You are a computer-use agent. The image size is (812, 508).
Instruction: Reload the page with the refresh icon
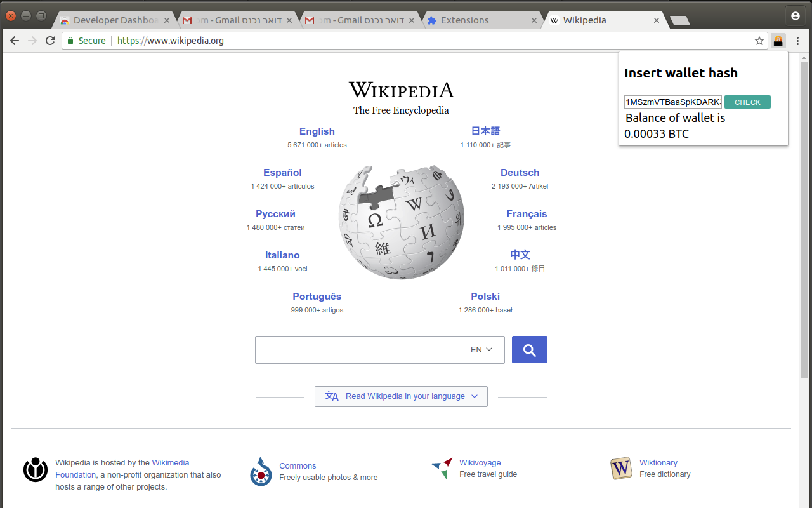click(x=50, y=41)
